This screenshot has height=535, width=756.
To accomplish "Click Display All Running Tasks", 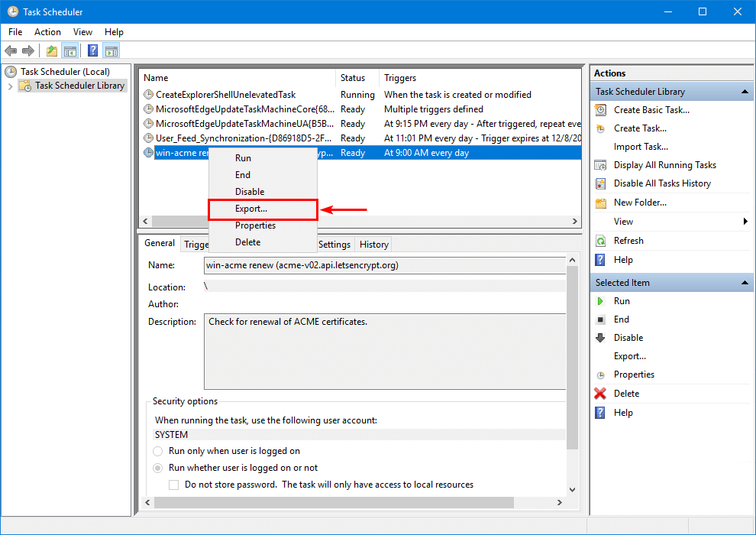I will click(x=664, y=165).
